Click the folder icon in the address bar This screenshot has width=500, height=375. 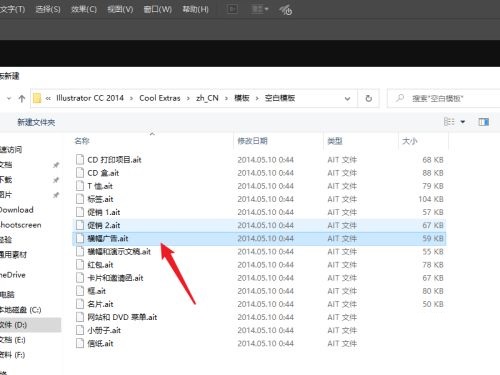(37, 98)
